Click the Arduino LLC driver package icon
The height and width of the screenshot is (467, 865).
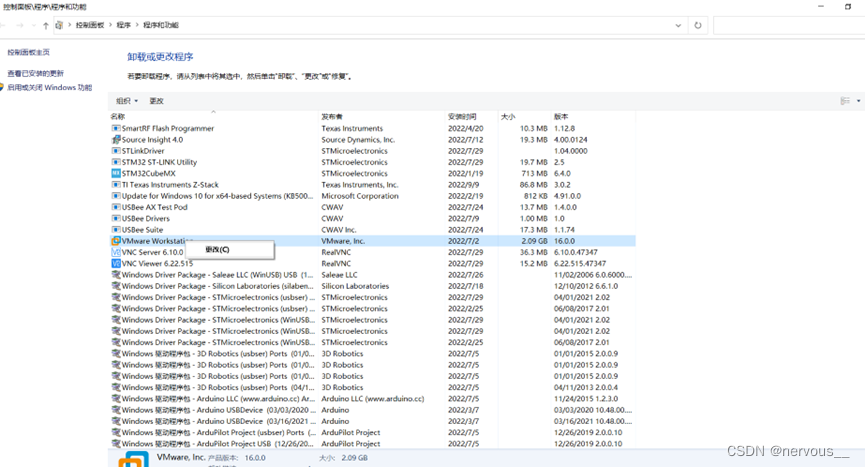tap(116, 399)
